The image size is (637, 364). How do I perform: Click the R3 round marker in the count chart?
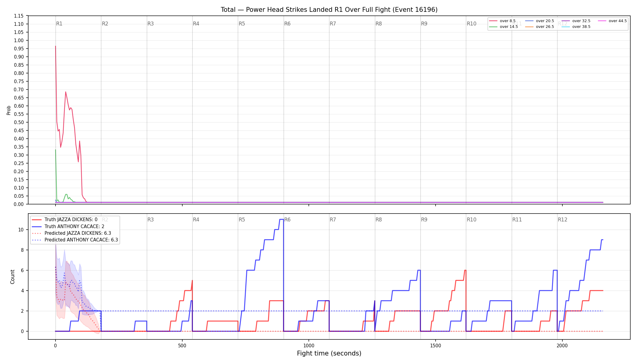pos(150,220)
